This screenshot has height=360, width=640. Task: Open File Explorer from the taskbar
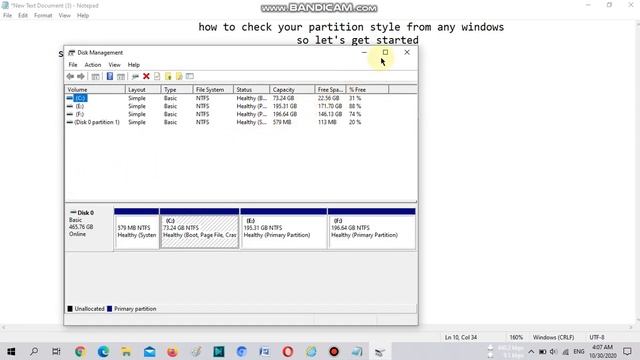point(126,351)
